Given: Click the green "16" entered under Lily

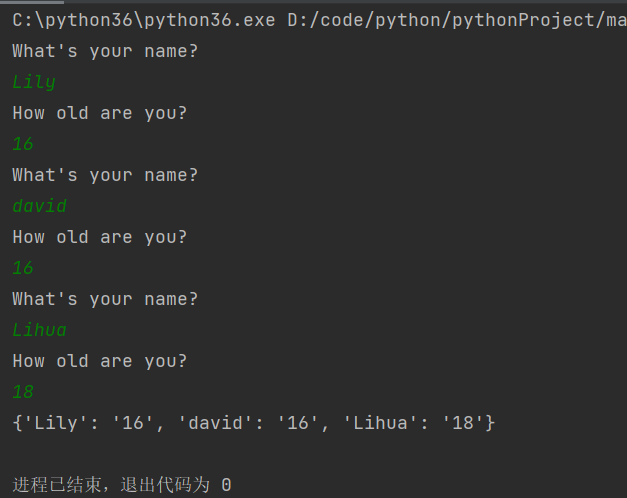Looking at the screenshot, I should (23, 144).
